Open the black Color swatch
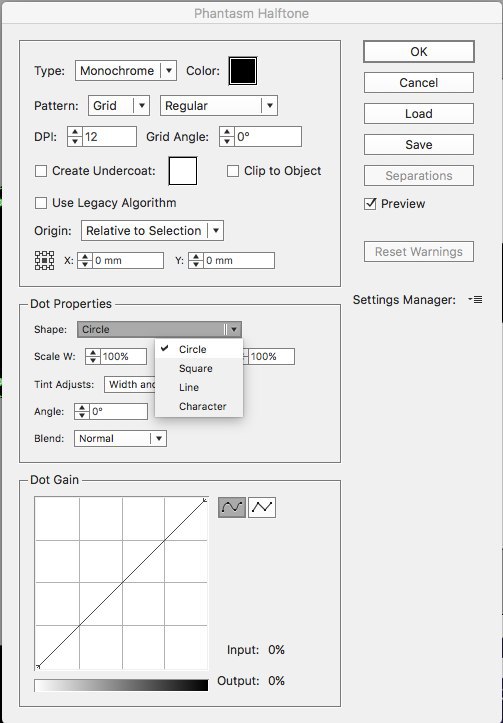The width and height of the screenshot is (503, 723). (243, 71)
